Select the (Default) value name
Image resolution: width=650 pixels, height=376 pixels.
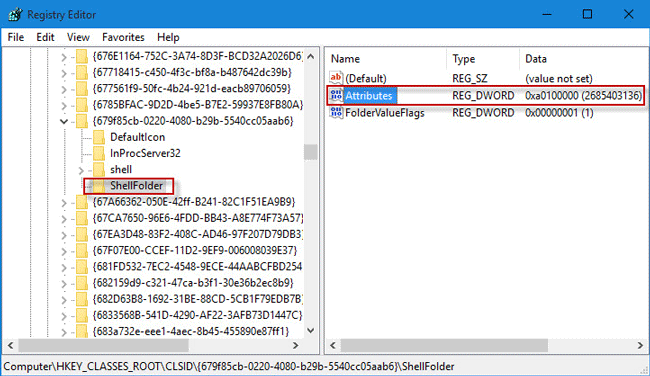pyautogui.click(x=366, y=78)
